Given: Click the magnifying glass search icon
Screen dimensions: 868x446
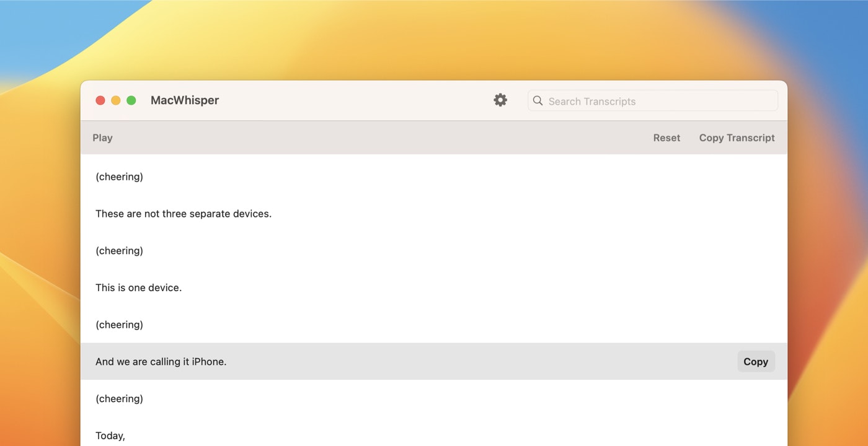Looking at the screenshot, I should click(538, 101).
